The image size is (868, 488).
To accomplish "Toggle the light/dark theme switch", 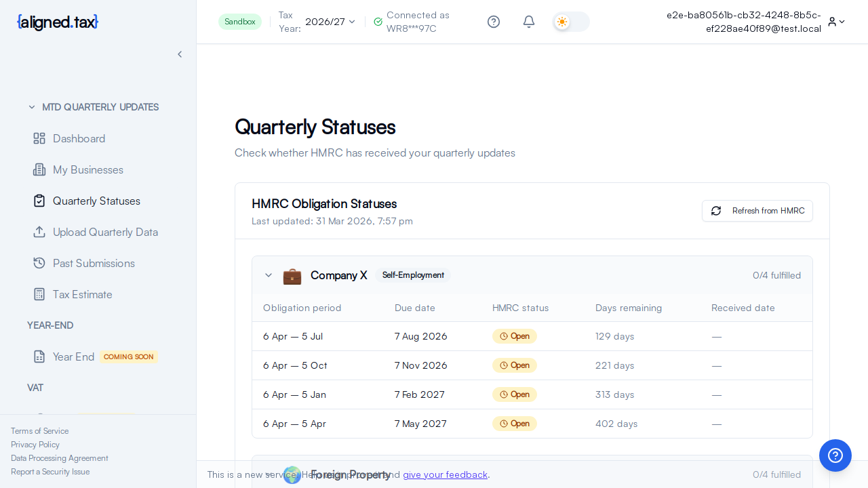I will pos(570,22).
